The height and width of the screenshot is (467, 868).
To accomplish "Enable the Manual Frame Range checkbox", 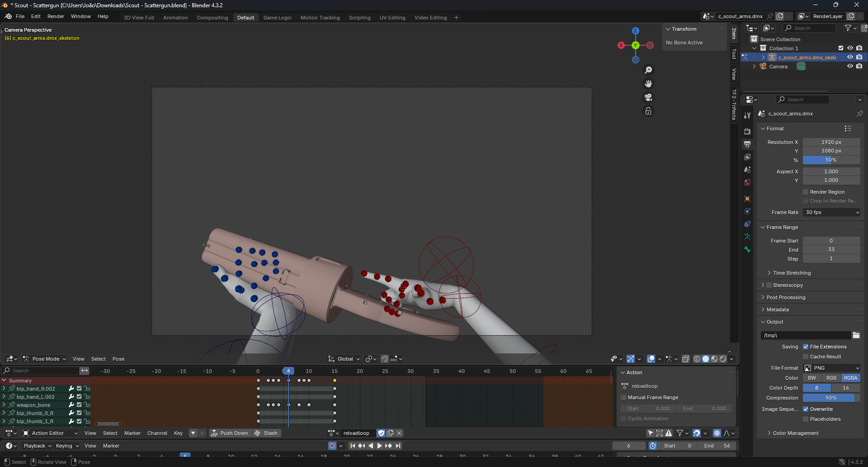I will [x=624, y=397].
